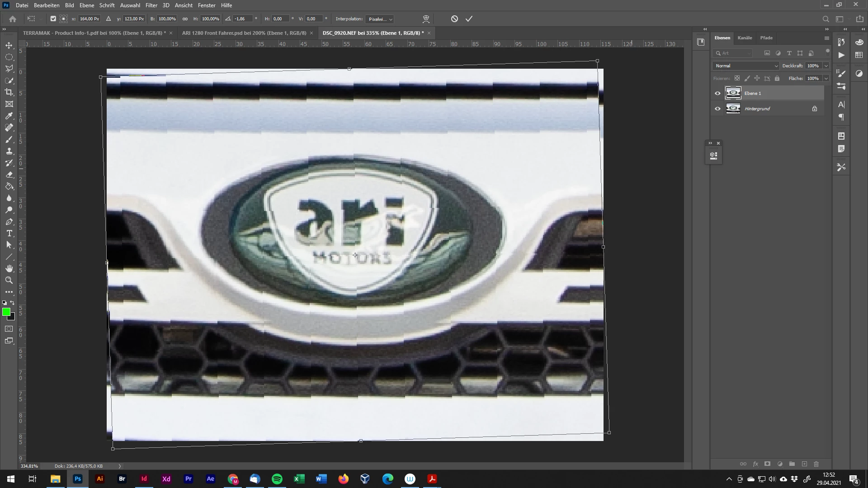Open the Interpolation dropdown
The image size is (868, 488).
(380, 19)
